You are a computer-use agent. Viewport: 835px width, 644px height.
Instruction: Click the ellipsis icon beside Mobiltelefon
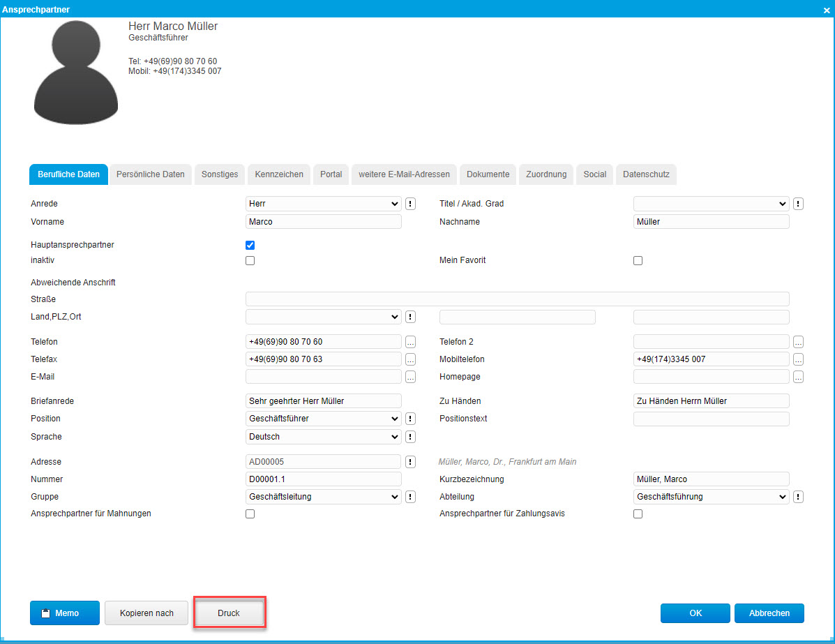(x=798, y=359)
